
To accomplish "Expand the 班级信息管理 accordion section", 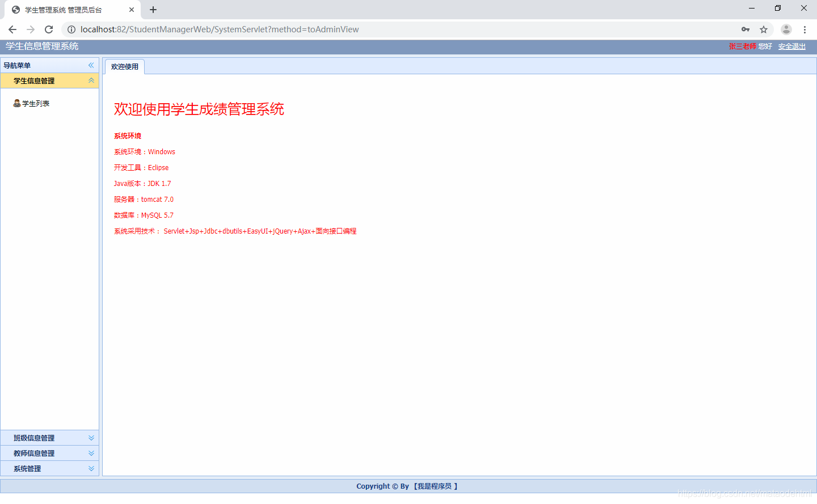I will 91,438.
